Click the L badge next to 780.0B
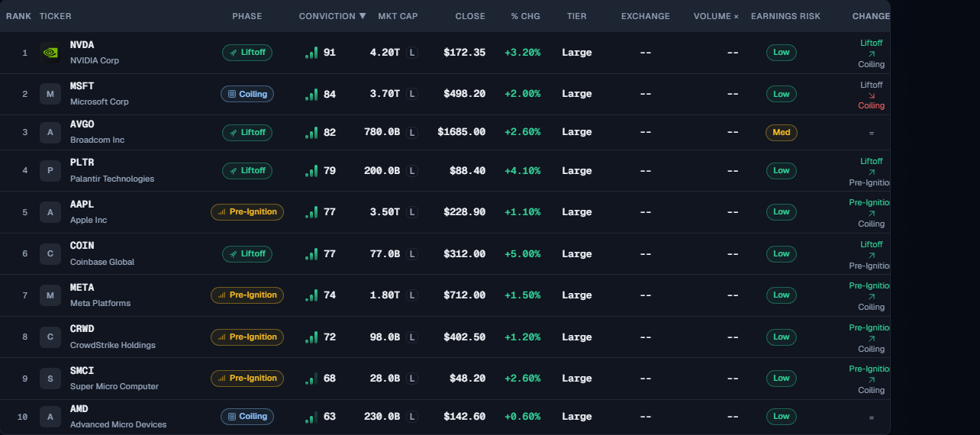 412,132
